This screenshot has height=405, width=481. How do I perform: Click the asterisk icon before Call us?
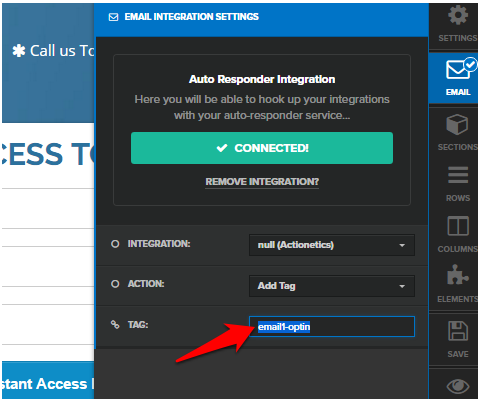[x=19, y=51]
